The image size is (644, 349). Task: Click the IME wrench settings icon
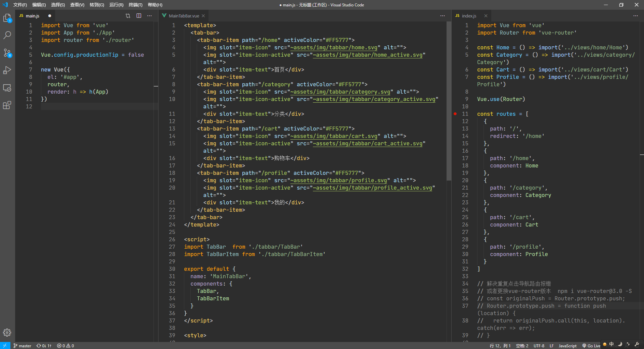(637, 344)
